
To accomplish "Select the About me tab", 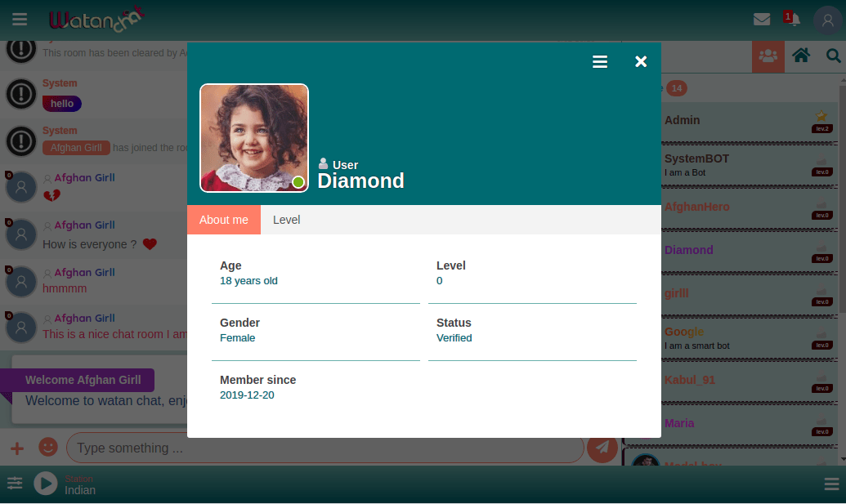I will [x=223, y=220].
